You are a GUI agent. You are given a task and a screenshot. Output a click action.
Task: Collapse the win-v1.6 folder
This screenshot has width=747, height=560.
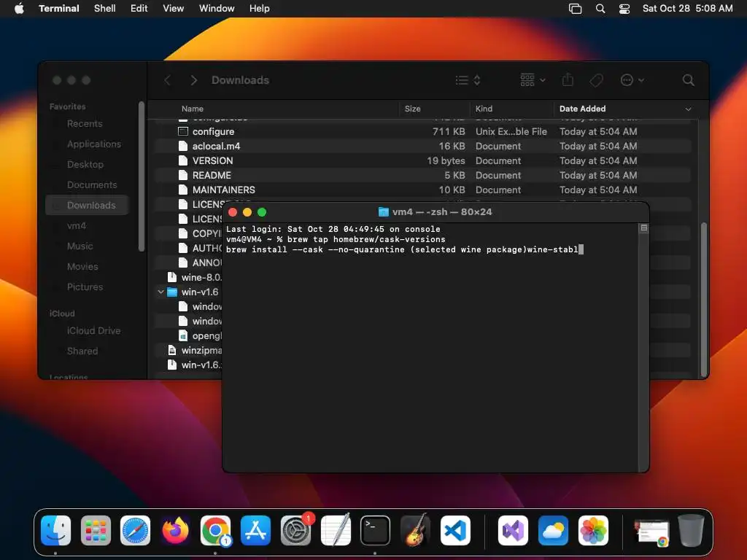[160, 292]
